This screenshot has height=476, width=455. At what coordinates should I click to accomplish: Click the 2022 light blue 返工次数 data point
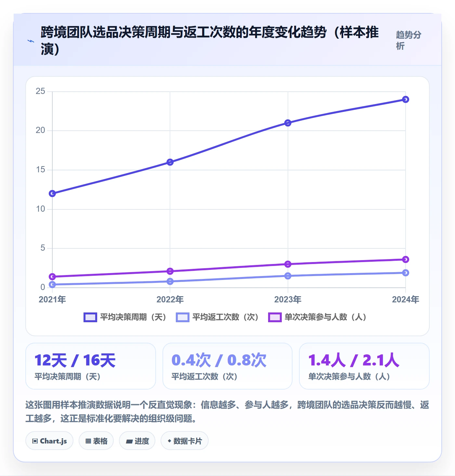(x=170, y=282)
